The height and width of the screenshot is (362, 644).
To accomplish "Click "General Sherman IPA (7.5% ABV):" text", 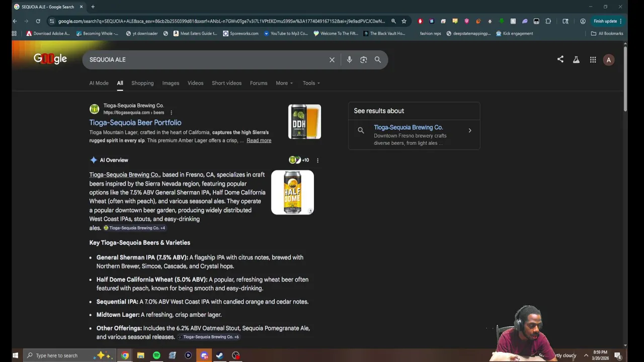I will (x=142, y=257).
